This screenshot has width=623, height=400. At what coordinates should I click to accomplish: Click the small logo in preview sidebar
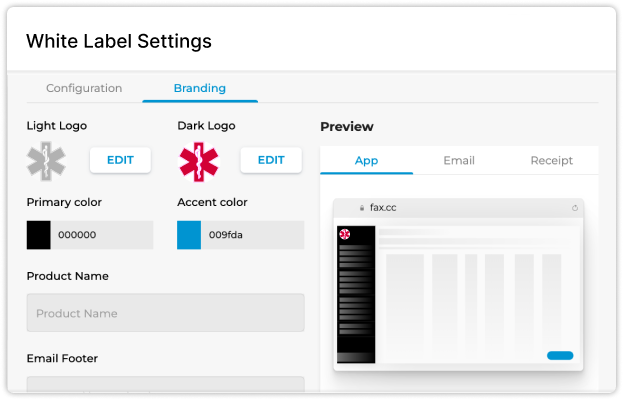(x=344, y=234)
